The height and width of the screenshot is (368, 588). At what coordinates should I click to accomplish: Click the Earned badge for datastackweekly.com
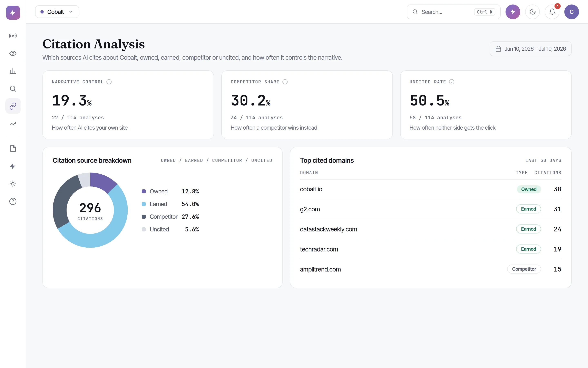click(528, 229)
